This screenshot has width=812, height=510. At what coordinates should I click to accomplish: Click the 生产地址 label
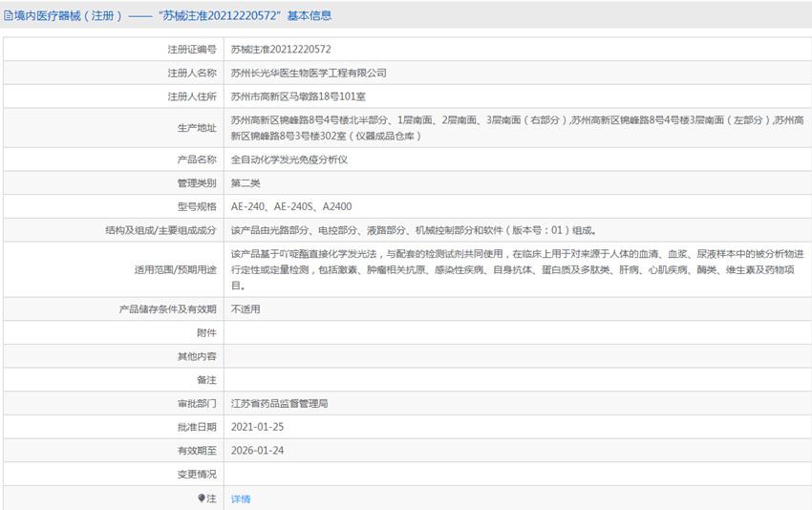pos(197,128)
